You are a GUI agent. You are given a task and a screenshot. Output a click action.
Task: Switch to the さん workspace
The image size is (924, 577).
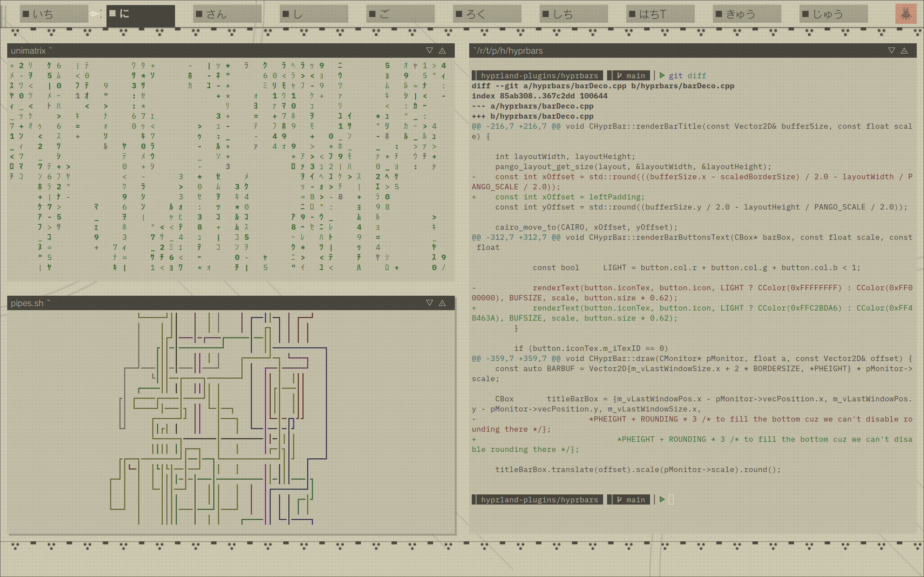coord(227,14)
